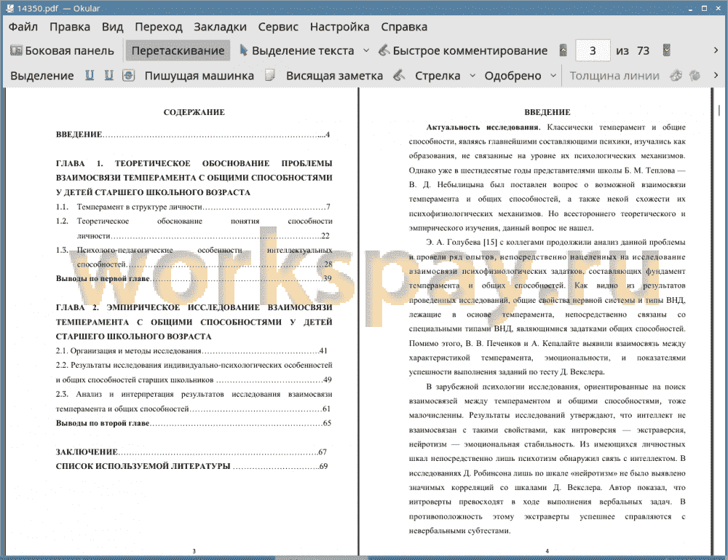This screenshot has width=728, height=560.
Task: Click Быстрое комментирование button
Action: (463, 51)
